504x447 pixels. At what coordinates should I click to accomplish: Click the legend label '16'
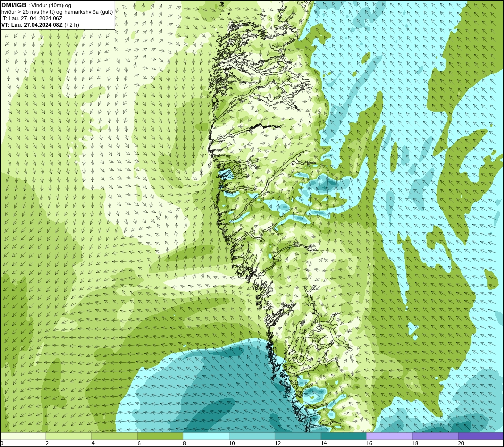coord(369,443)
